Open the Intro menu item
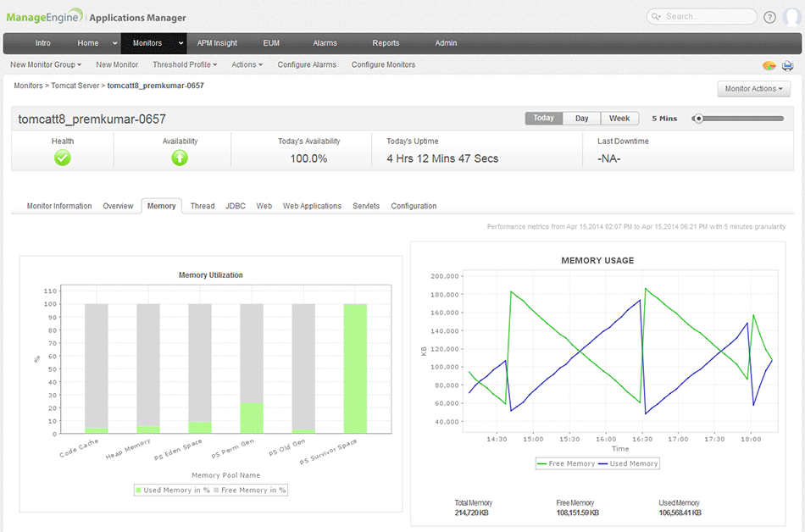The image size is (805, 532). click(x=43, y=43)
